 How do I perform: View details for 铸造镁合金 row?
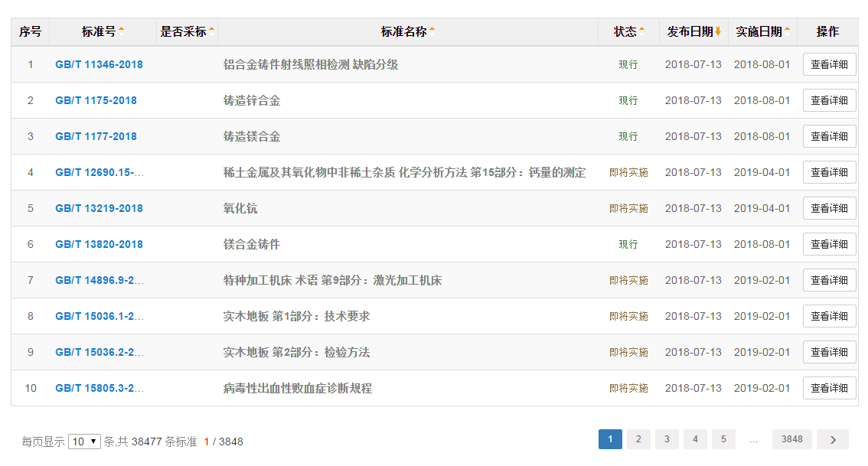point(829,136)
